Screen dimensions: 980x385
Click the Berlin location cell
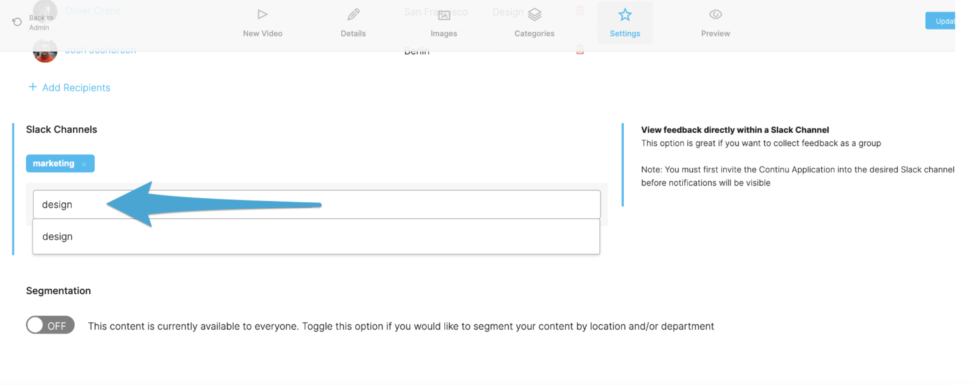416,51
